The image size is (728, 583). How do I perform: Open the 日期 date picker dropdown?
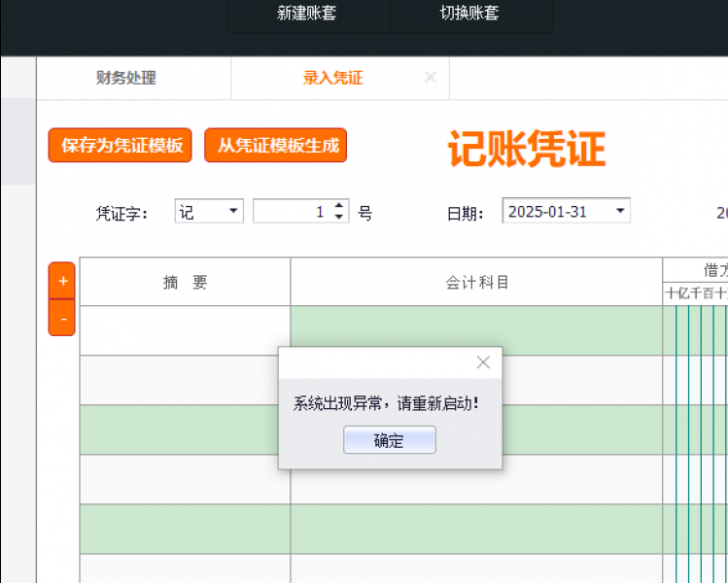click(x=620, y=212)
